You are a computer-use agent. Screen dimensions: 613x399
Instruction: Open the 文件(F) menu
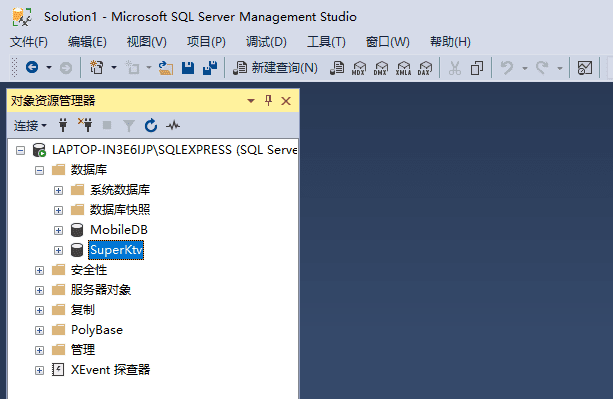pos(29,41)
